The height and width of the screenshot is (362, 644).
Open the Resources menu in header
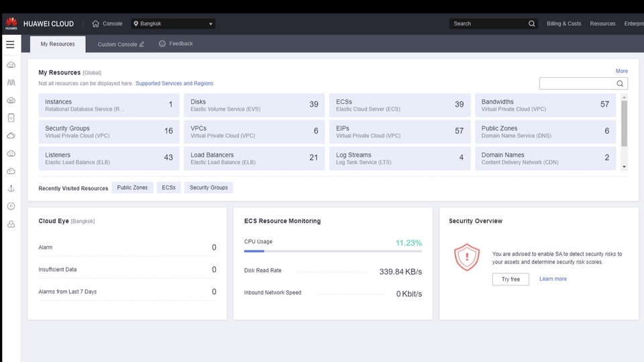click(x=602, y=24)
